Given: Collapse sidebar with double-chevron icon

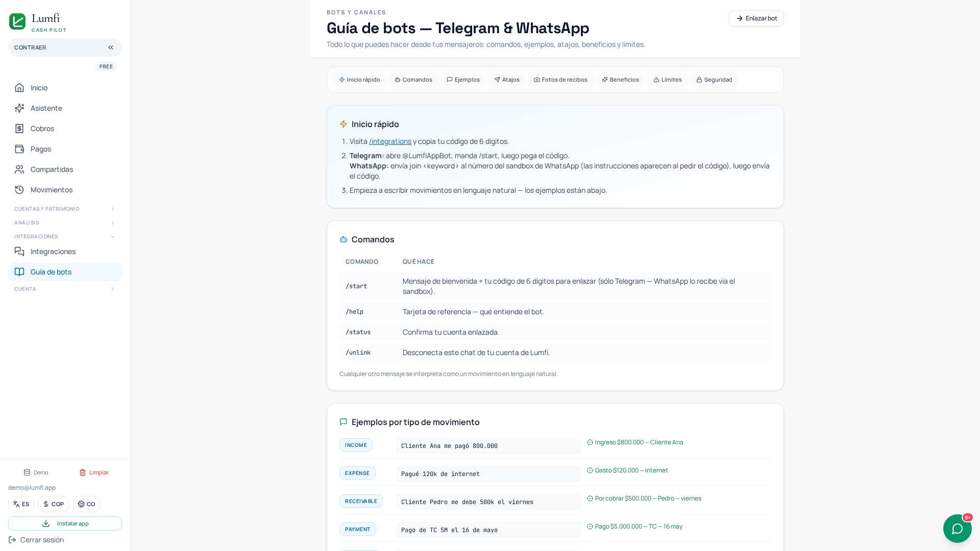Looking at the screenshot, I should tap(111, 47).
